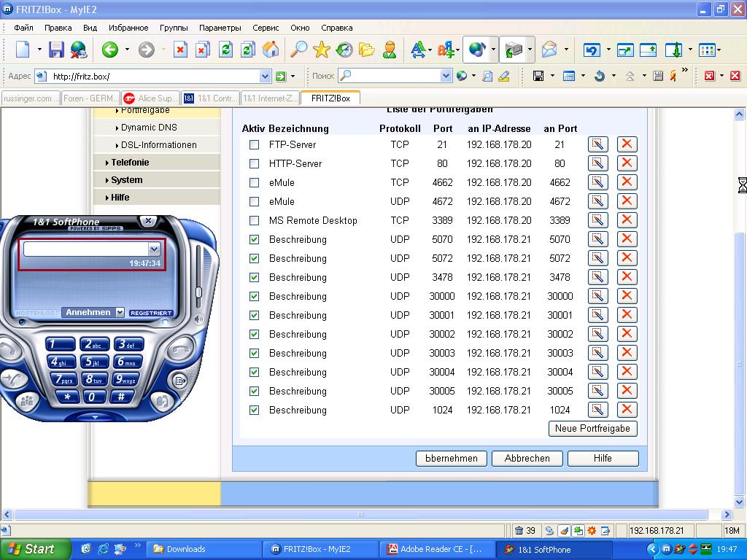Apply changes with the bbernehmen button
Viewport: 747px width, 560px height.
pyautogui.click(x=451, y=458)
